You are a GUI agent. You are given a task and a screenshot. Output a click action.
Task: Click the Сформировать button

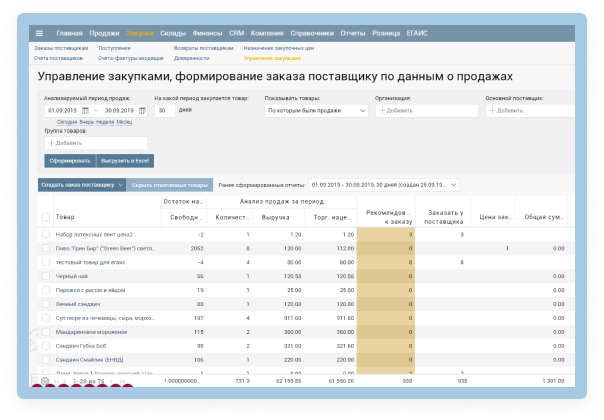70,161
